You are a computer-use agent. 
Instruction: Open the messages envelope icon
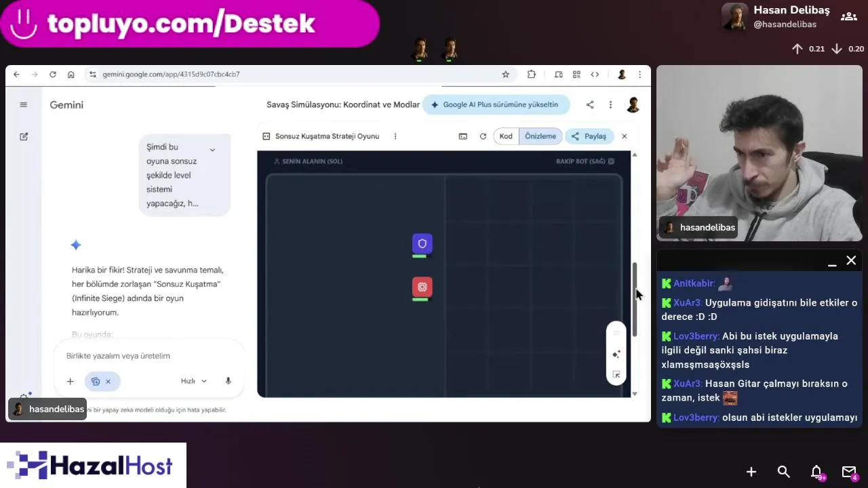849,472
